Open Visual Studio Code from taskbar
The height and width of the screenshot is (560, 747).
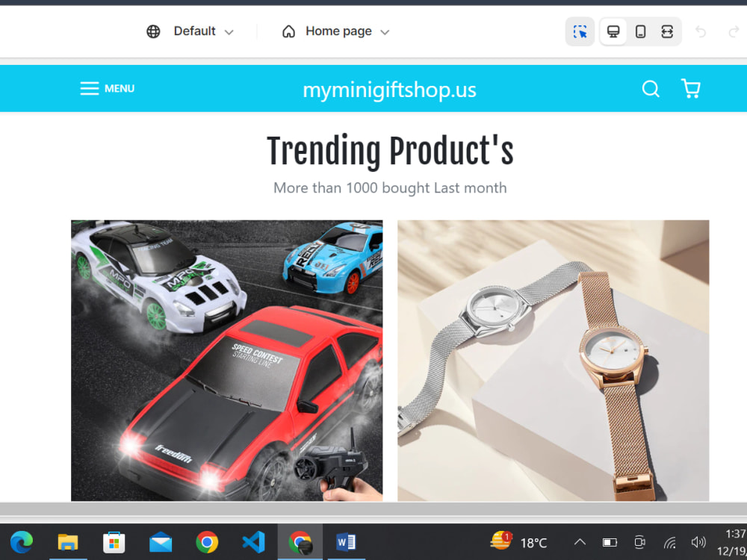253,542
